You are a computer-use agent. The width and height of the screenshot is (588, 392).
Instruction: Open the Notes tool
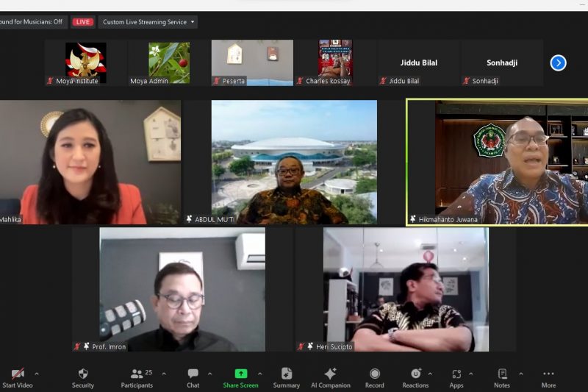502,374
